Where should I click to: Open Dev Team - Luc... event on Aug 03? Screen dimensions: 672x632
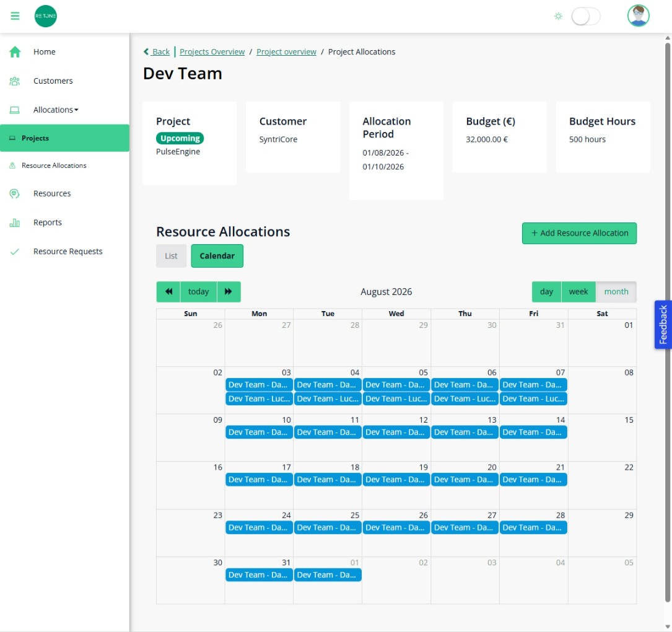pyautogui.click(x=259, y=399)
